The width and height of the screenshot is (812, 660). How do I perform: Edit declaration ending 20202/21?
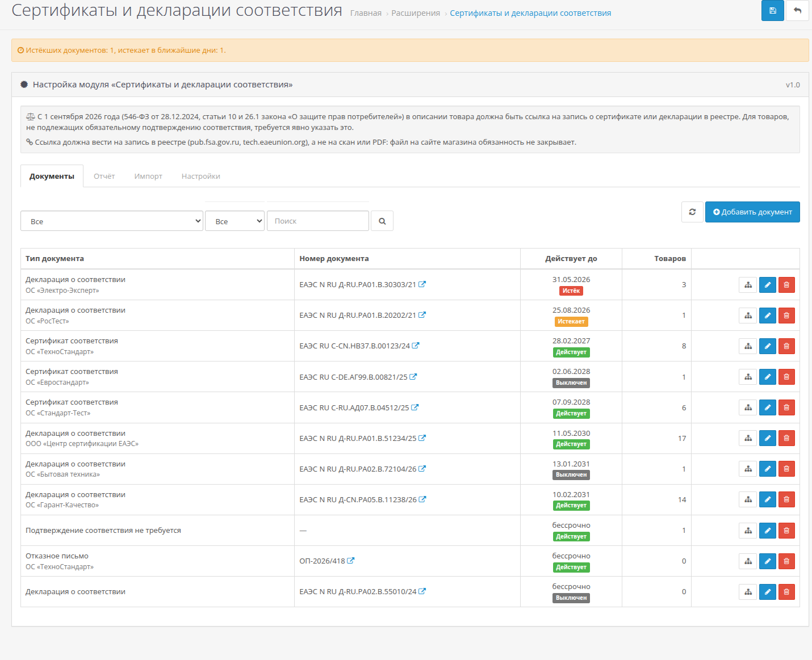pos(767,316)
